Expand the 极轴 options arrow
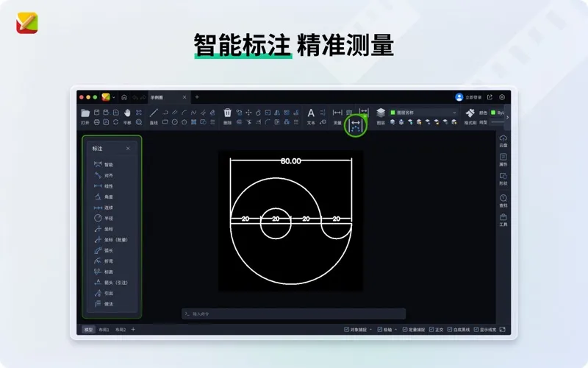588x368 pixels. click(395, 330)
